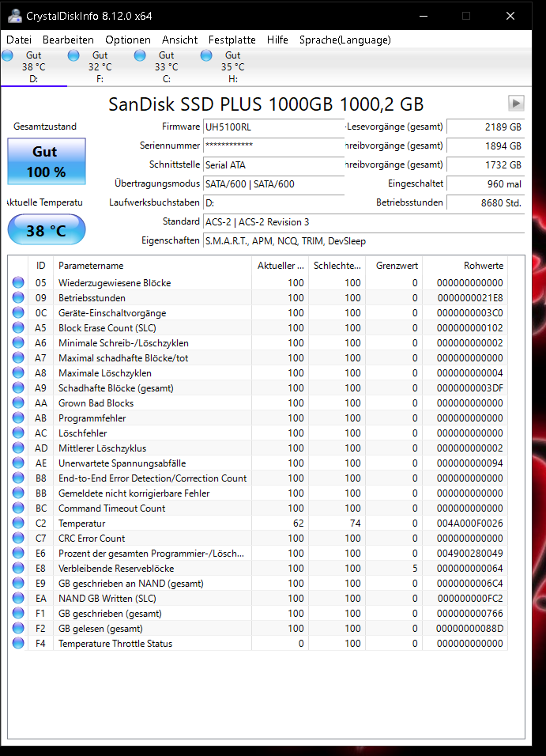Click status orb of Maximal schadhafte Blöcke/tot
The height and width of the screenshot is (756, 546).
pos(18,357)
